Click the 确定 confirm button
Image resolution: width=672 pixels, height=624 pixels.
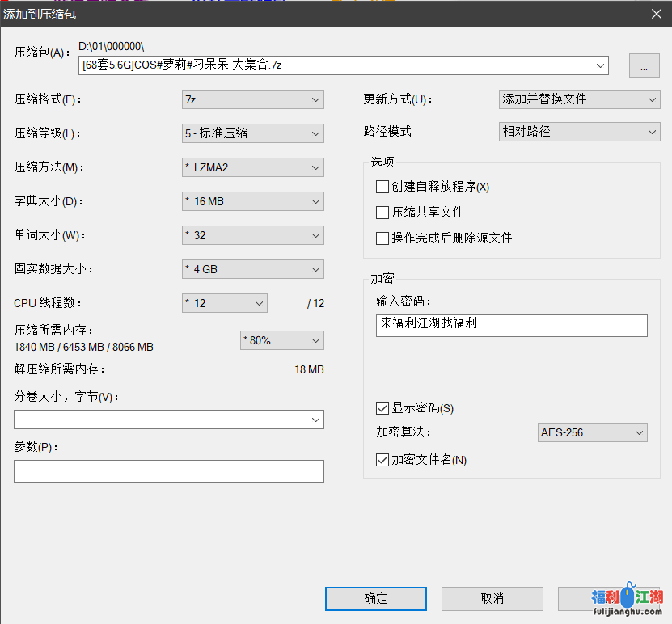[x=375, y=599]
